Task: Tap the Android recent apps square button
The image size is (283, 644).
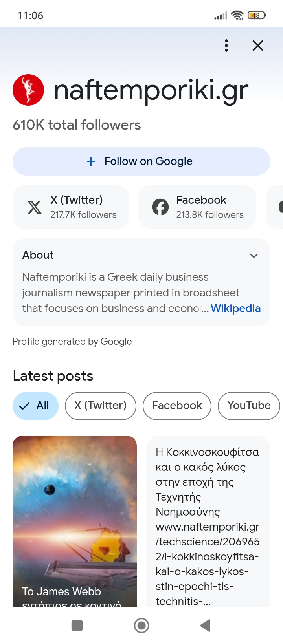Action: coord(77,626)
